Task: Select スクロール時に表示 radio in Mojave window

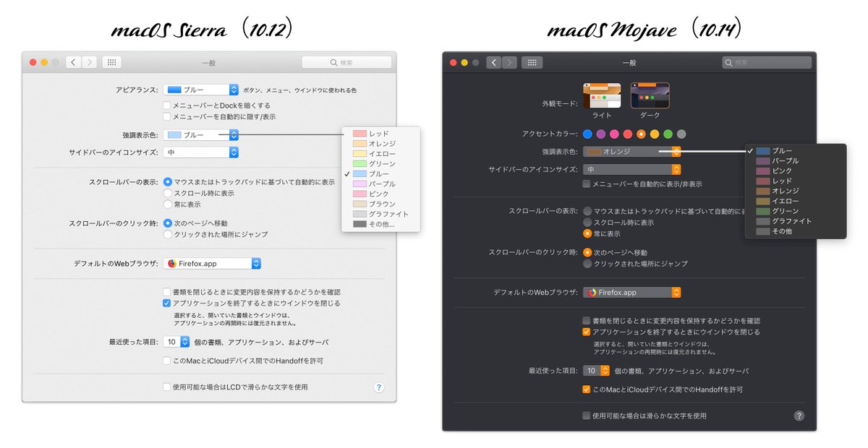Action: pyautogui.click(x=587, y=222)
